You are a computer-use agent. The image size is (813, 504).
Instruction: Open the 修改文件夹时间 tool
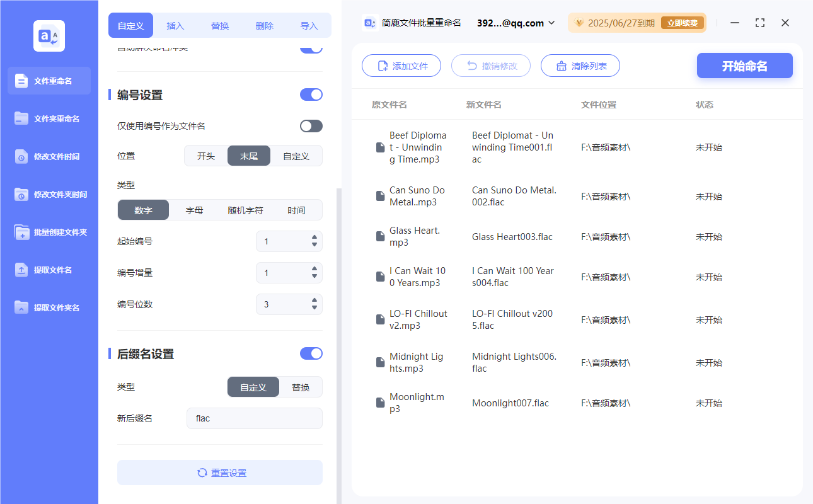click(x=49, y=194)
